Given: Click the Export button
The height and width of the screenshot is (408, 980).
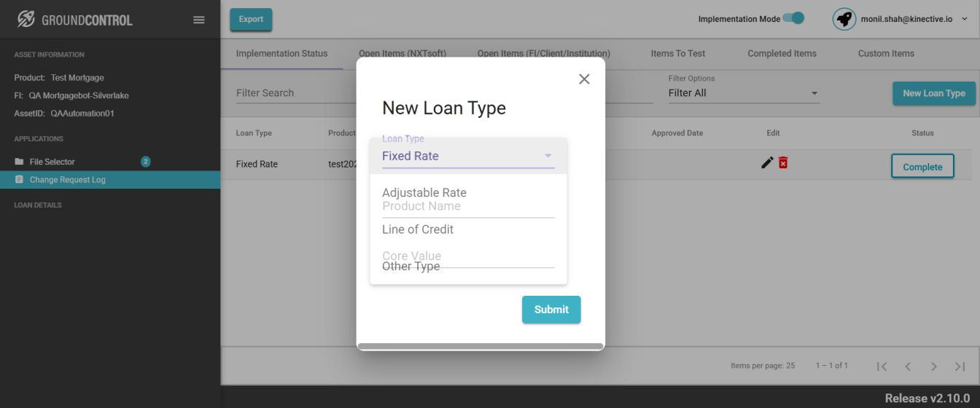Looking at the screenshot, I should (x=251, y=20).
